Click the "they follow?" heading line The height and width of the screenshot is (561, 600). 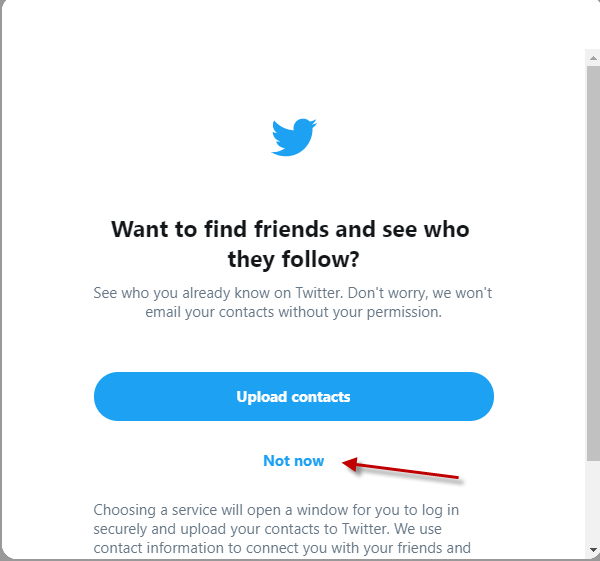(x=293, y=259)
